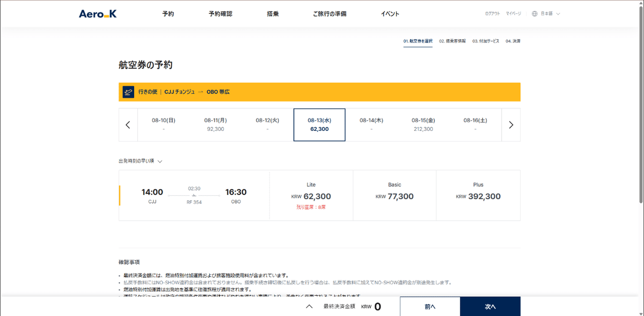Select step 04. 決済

513,41
